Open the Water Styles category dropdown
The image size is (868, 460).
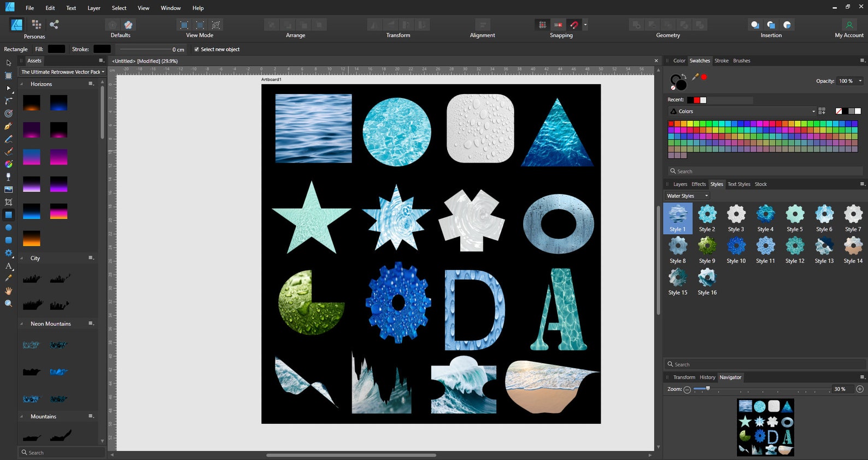pyautogui.click(x=687, y=196)
